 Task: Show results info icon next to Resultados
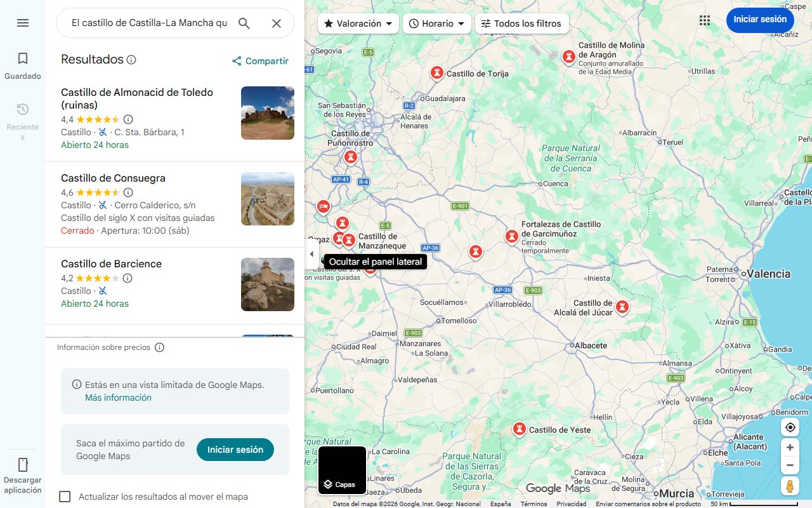click(131, 60)
